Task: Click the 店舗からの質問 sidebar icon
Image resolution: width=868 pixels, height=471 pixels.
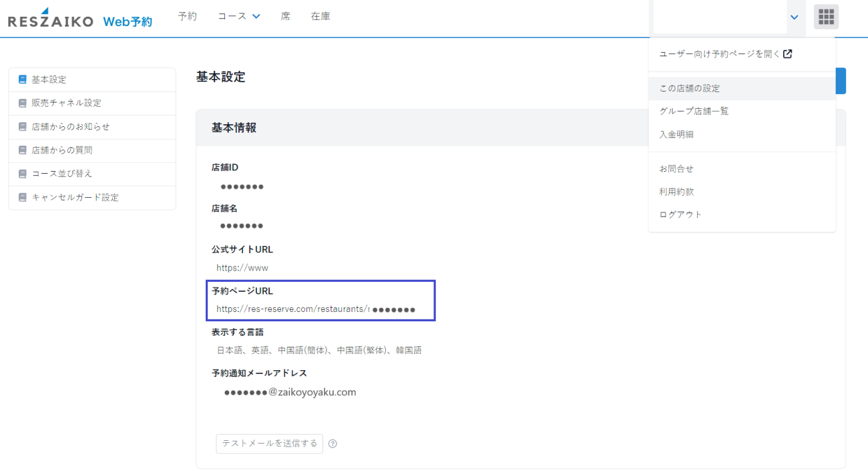Action: point(23,150)
